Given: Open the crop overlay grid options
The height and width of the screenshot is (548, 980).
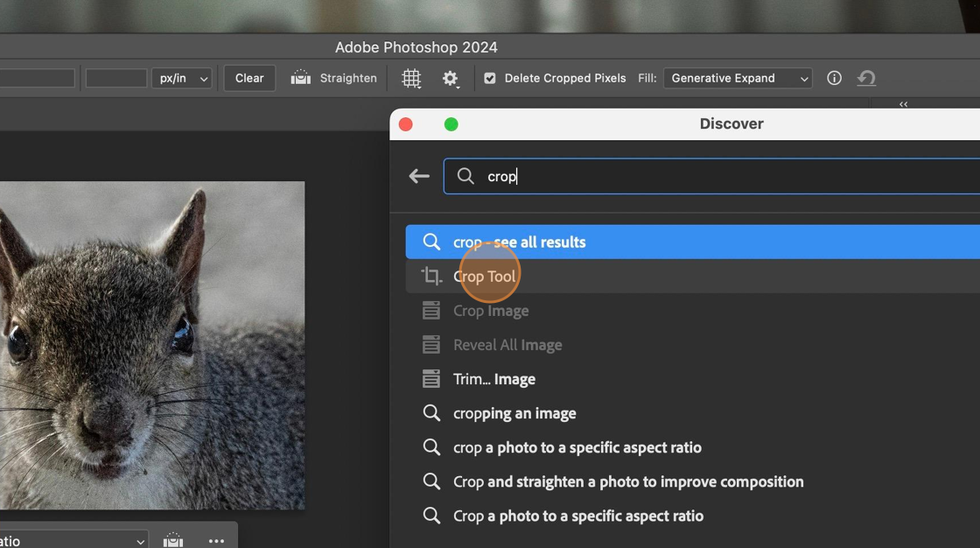Looking at the screenshot, I should (x=411, y=78).
